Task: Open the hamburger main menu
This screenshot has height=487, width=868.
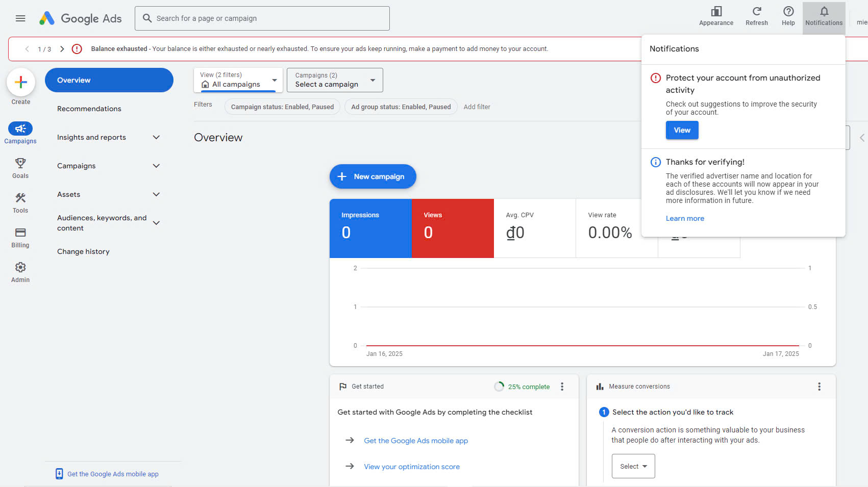Action: [20, 18]
